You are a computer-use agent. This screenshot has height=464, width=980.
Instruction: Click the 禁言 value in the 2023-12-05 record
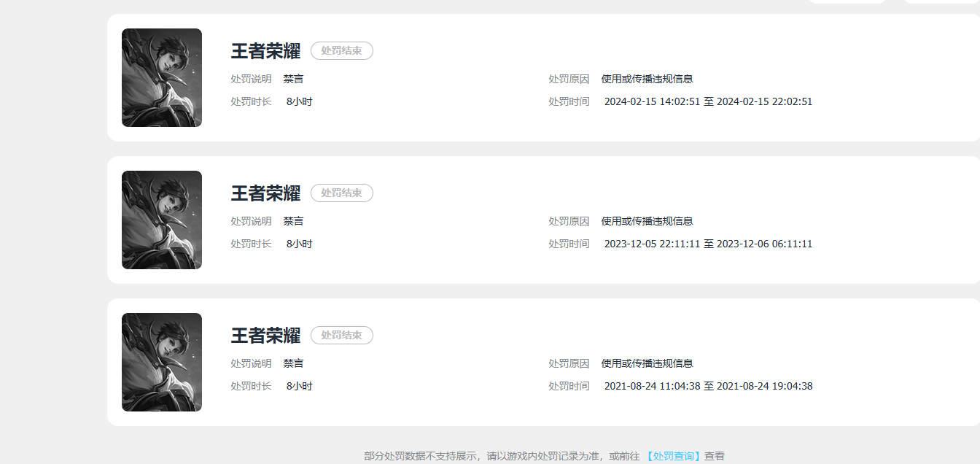(293, 221)
